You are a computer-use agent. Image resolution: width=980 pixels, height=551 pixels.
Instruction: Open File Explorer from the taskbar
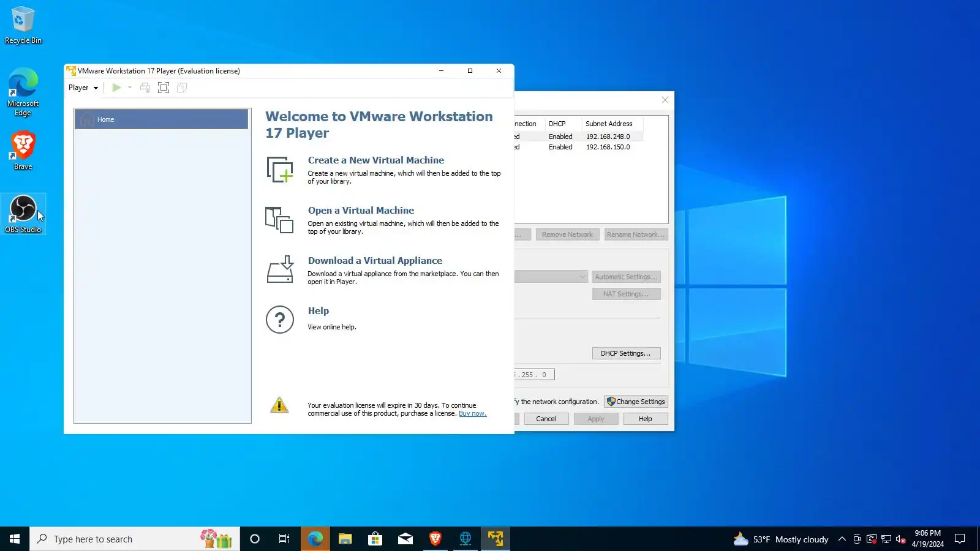[345, 539]
